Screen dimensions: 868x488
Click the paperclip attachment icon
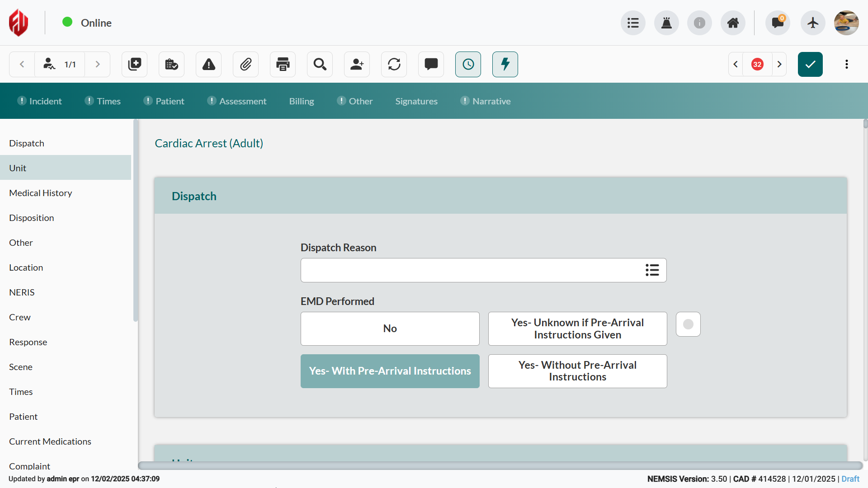click(x=245, y=64)
